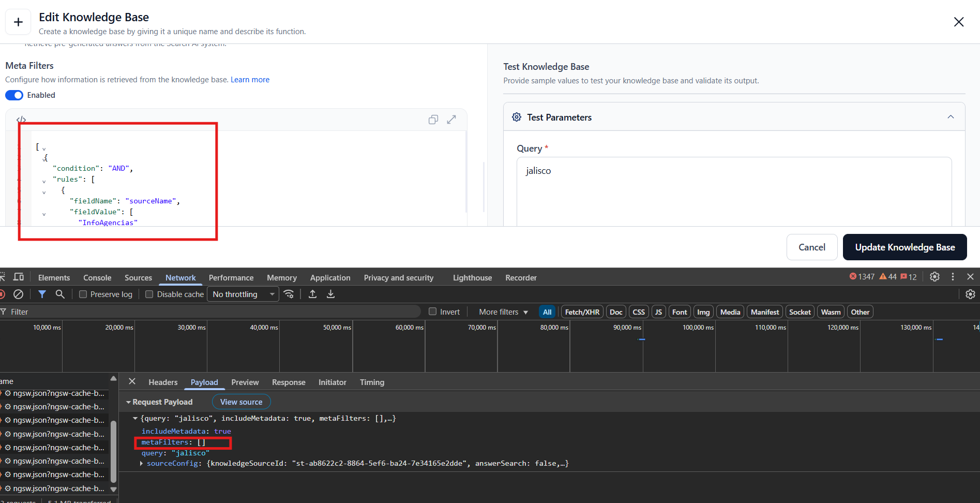Click in the Query text field
This screenshot has height=503, width=980.
(x=733, y=191)
